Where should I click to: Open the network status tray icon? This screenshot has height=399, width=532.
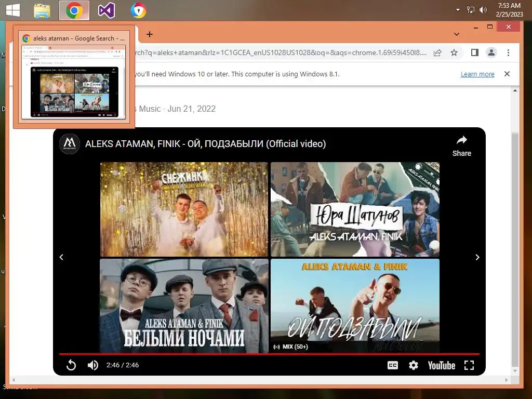click(x=471, y=10)
